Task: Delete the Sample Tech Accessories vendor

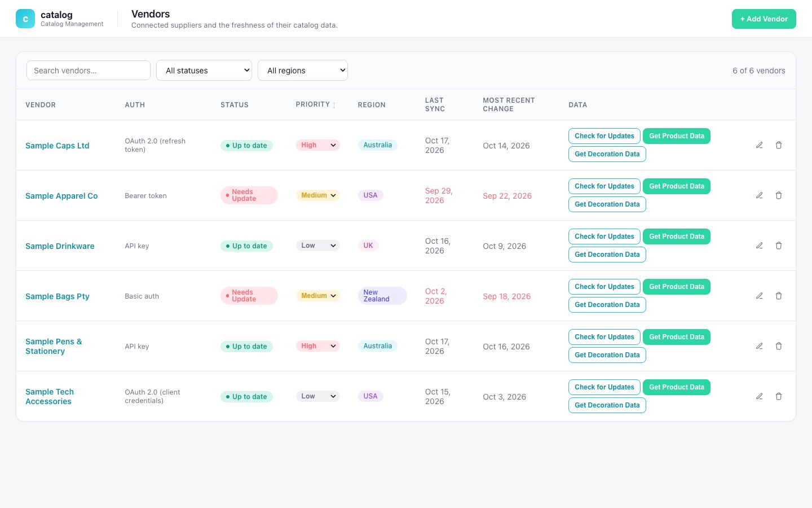Action: (x=779, y=396)
